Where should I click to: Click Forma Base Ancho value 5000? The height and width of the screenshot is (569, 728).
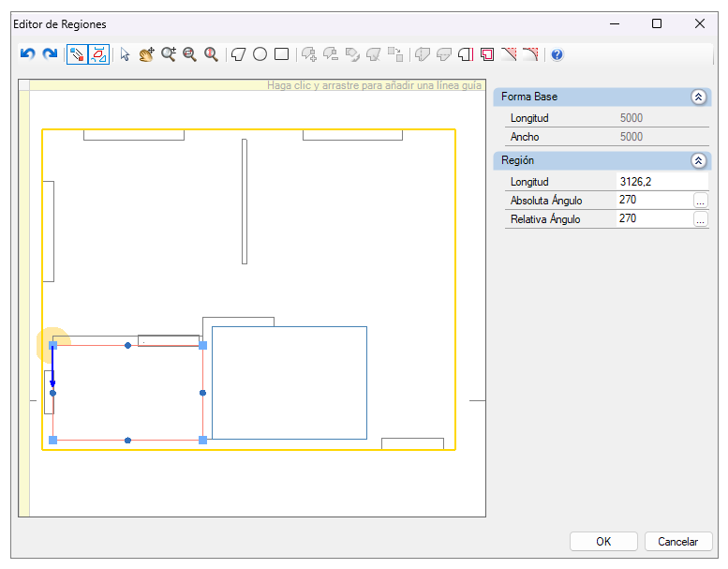tap(631, 137)
